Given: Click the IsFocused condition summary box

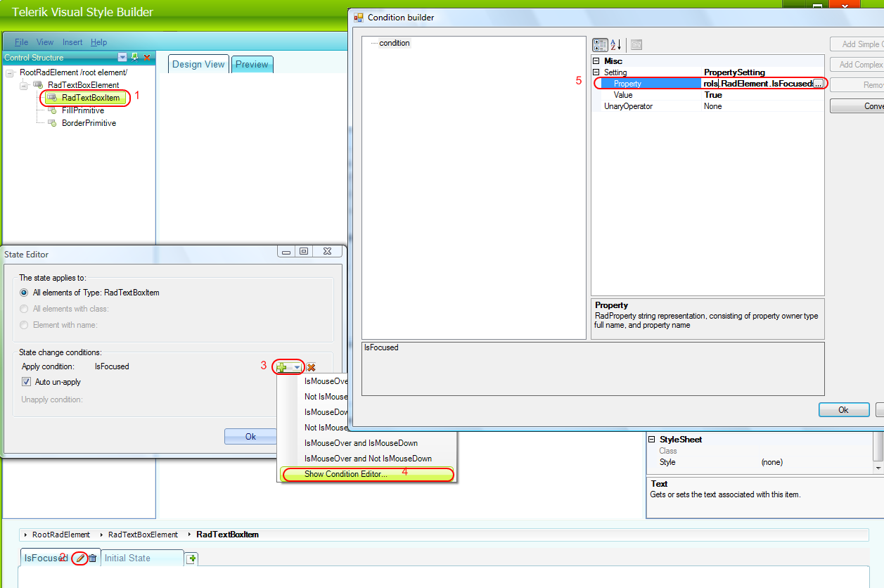Looking at the screenshot, I should [x=592, y=369].
